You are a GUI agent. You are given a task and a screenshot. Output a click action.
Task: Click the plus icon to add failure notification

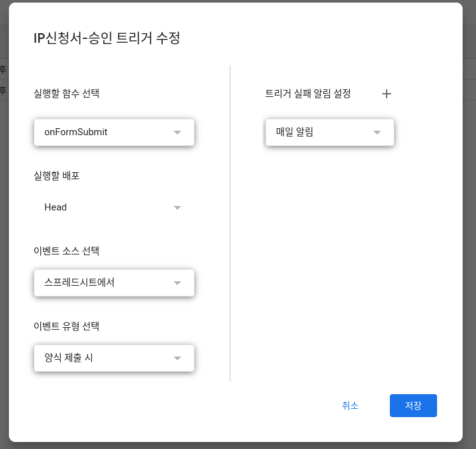(386, 94)
